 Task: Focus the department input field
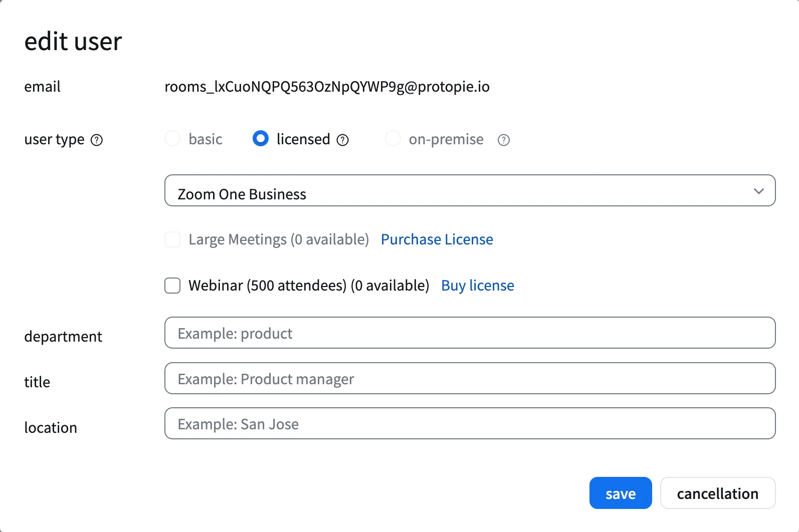click(x=469, y=333)
